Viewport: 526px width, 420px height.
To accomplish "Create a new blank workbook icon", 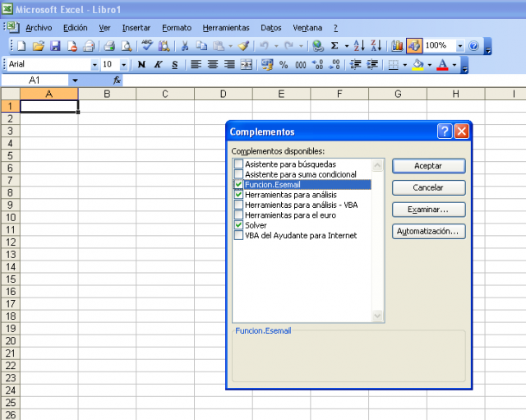I will 21,46.
